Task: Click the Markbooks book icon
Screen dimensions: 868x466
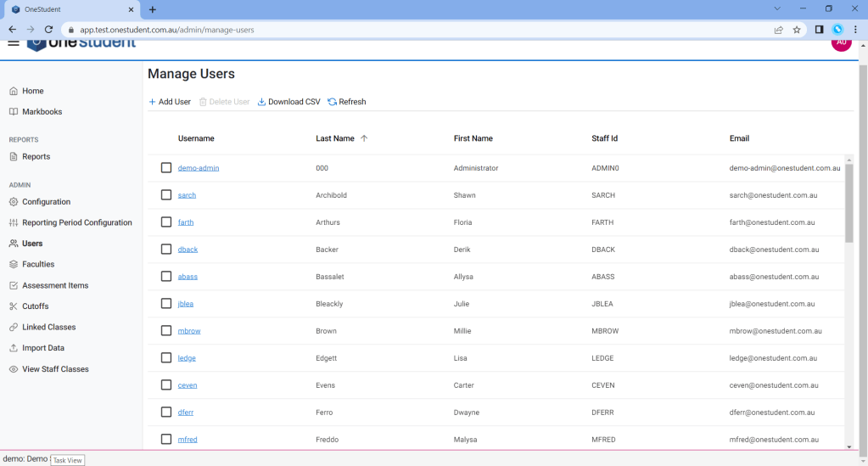Action: (14, 112)
